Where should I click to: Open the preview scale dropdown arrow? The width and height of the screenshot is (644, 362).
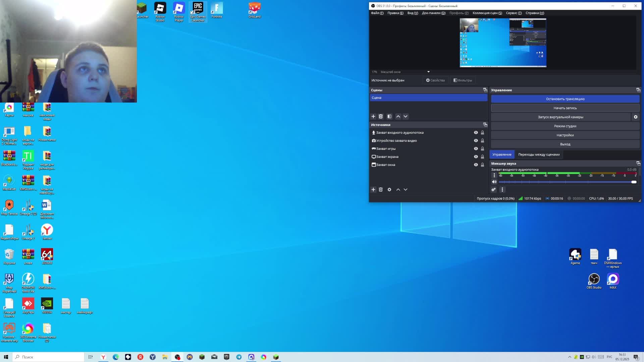click(x=428, y=72)
